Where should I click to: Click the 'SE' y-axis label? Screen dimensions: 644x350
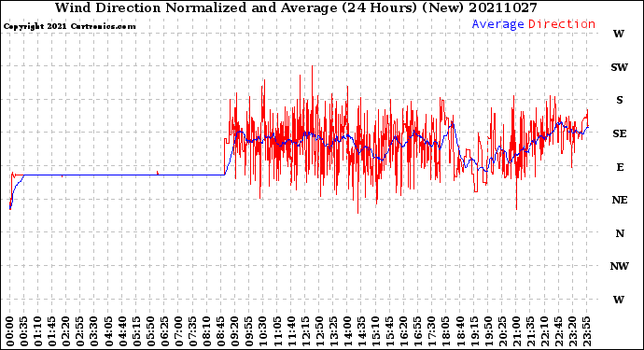pyautogui.click(x=620, y=133)
